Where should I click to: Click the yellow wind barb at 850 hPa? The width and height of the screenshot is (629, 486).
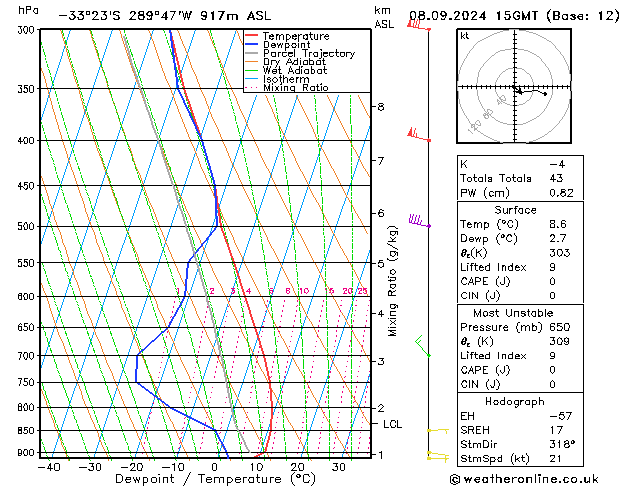pos(438,431)
